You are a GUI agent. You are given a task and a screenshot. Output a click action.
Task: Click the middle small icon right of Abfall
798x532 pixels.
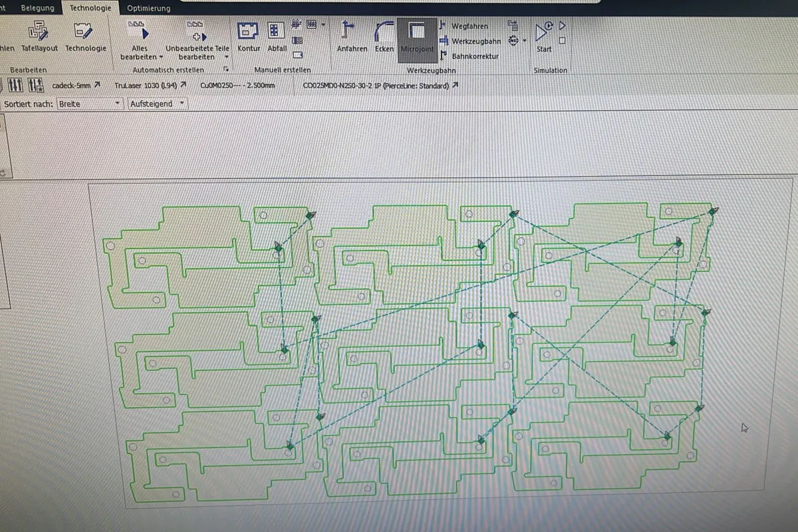pos(297,41)
